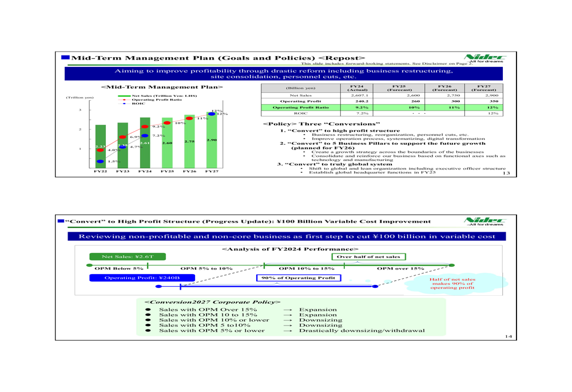This screenshot has width=572, height=392.
Task: Select the bullet for 'Sales with OPM Over 15%'
Action: [148, 310]
